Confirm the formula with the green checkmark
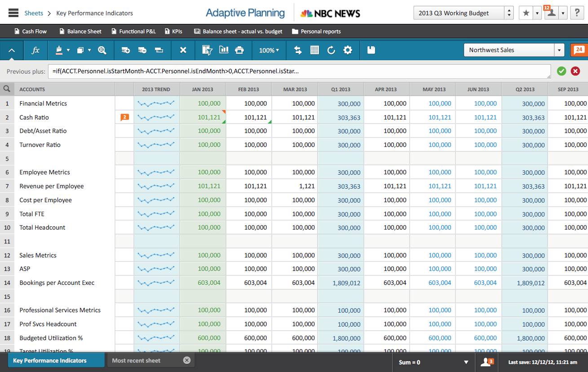This screenshot has height=372, width=588. [561, 71]
